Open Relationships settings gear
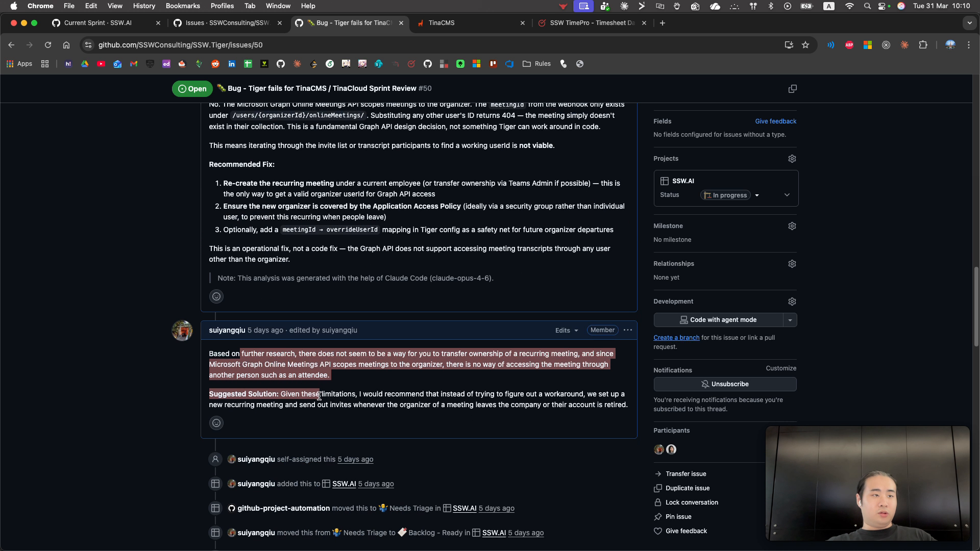Image resolution: width=980 pixels, height=551 pixels. [x=792, y=264]
